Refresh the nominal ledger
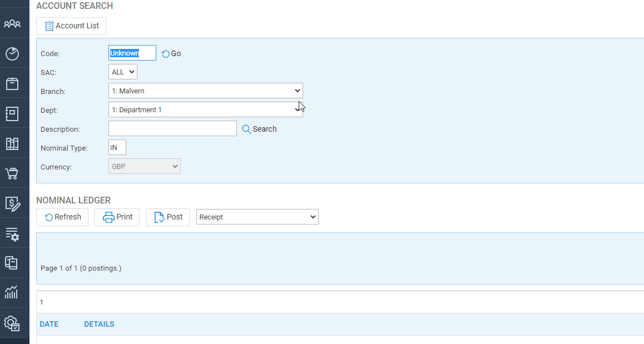 pos(62,217)
